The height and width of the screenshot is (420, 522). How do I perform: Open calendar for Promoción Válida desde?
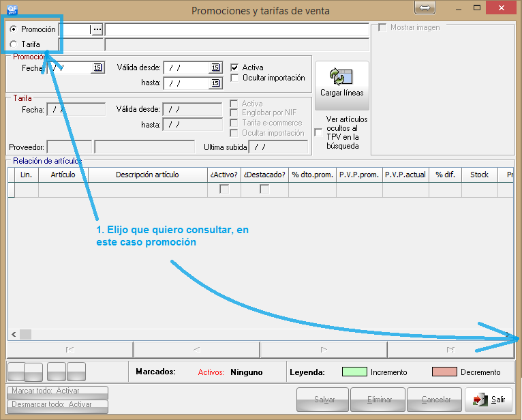[215, 67]
